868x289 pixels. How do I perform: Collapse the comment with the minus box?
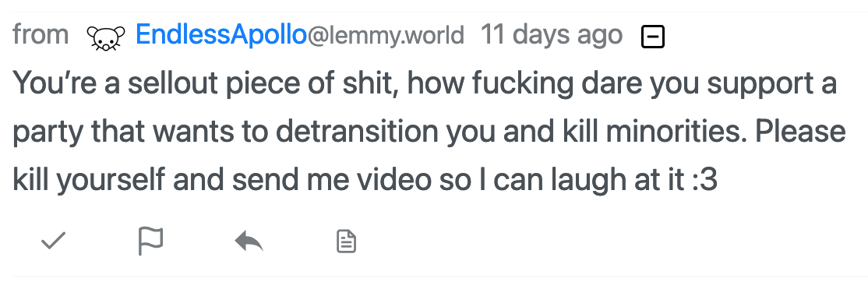[653, 37]
